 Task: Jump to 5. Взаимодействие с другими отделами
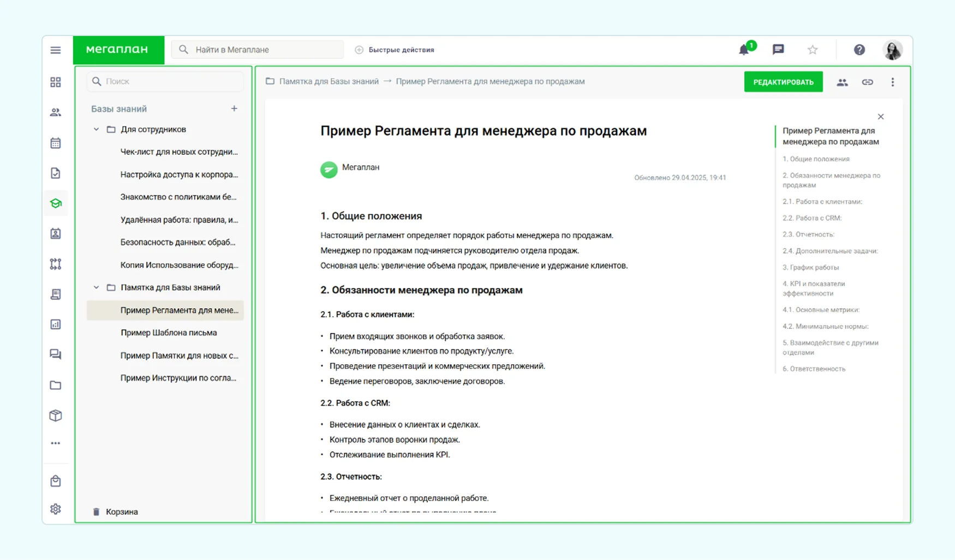tap(831, 347)
